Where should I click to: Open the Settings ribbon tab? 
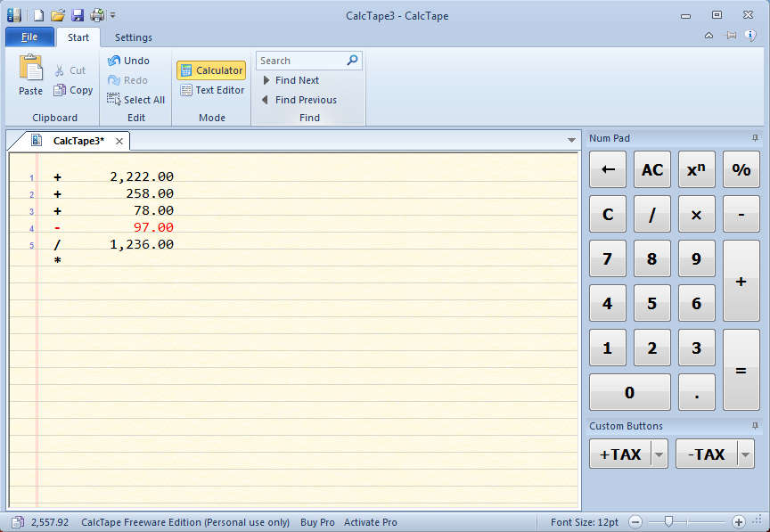[134, 37]
